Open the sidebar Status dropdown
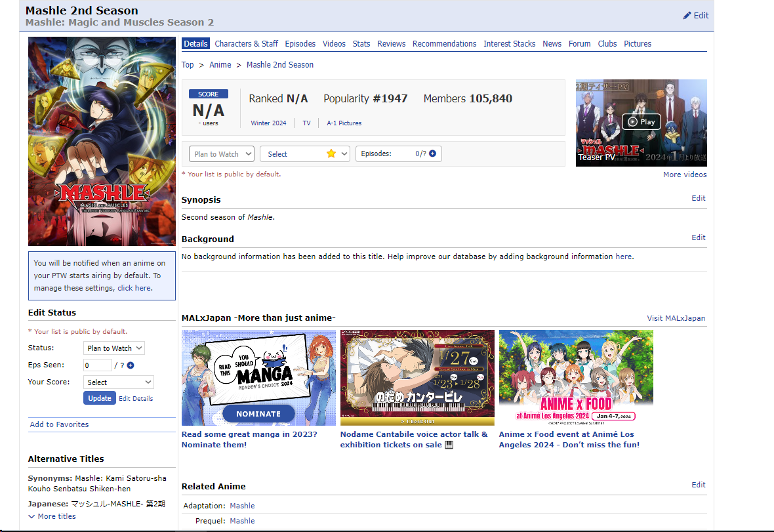This screenshot has width=774, height=532. point(114,348)
